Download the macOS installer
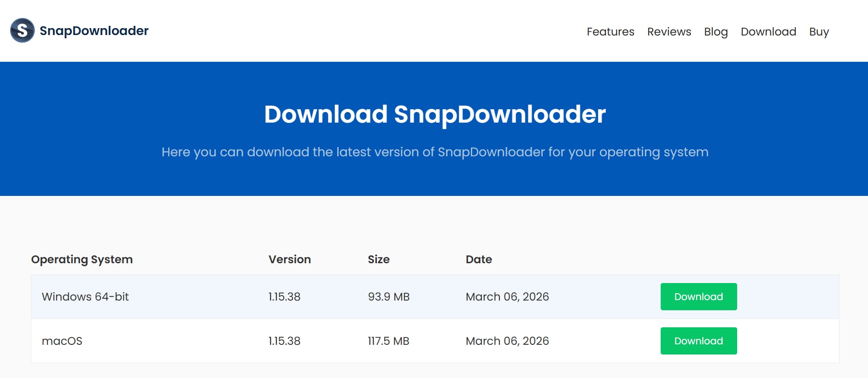The height and width of the screenshot is (378, 868). click(698, 341)
